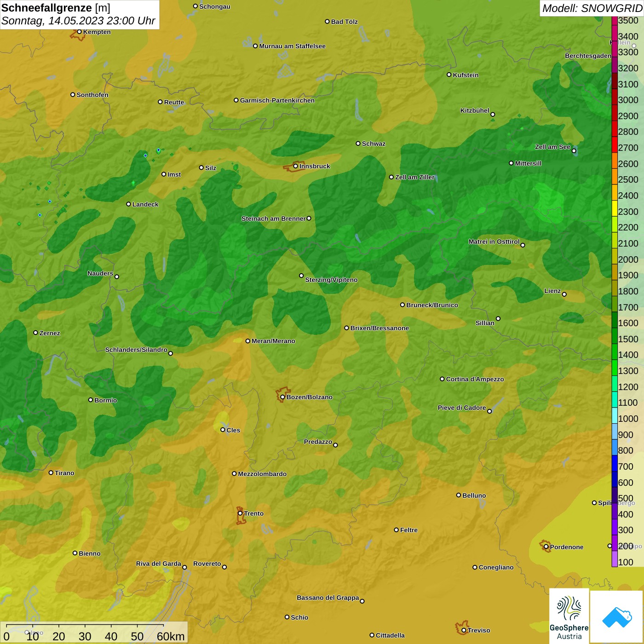The width and height of the screenshot is (644, 644).
Task: Click the 1000 m light cyan swatch
Action: pyautogui.click(x=615, y=415)
